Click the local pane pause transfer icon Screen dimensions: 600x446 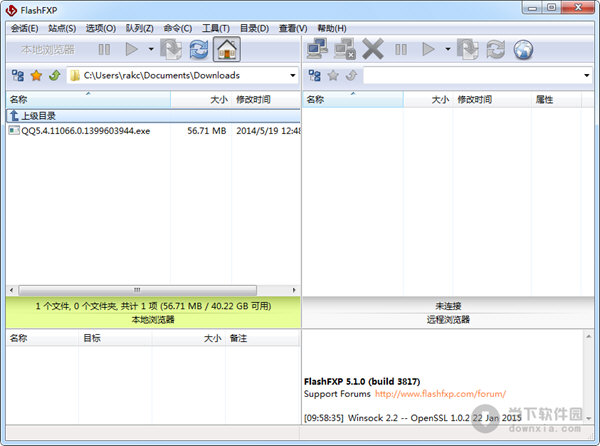104,49
